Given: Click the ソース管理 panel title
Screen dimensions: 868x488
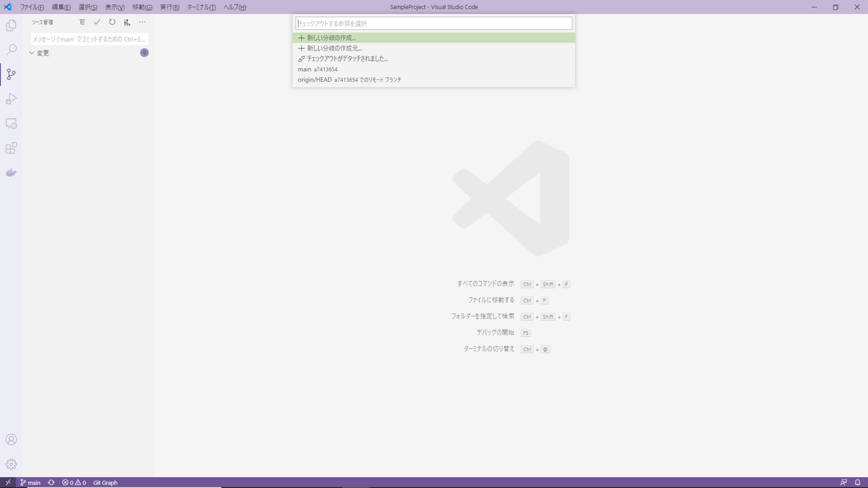Looking at the screenshot, I should pyautogui.click(x=42, y=22).
